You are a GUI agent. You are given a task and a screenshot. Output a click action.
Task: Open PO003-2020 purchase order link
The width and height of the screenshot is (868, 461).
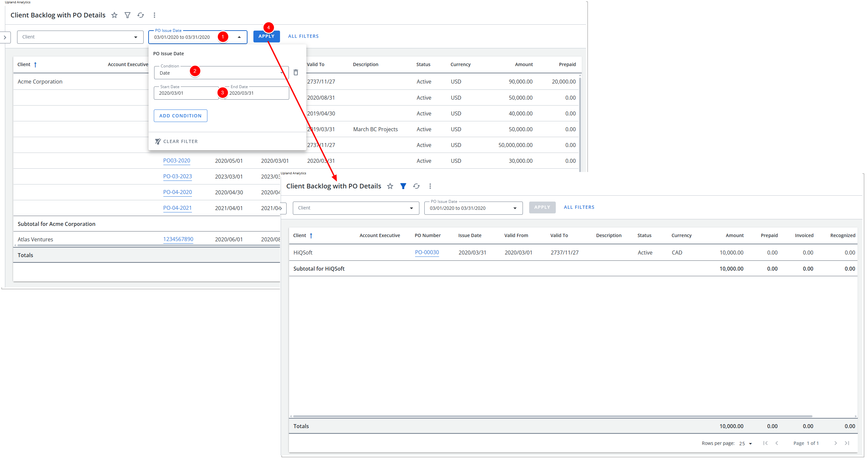(x=176, y=160)
